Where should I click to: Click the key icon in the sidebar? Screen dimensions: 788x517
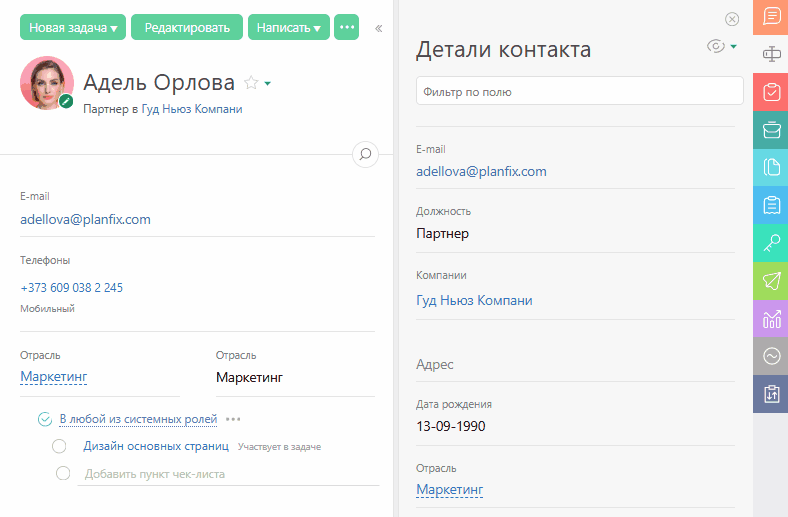(x=771, y=243)
